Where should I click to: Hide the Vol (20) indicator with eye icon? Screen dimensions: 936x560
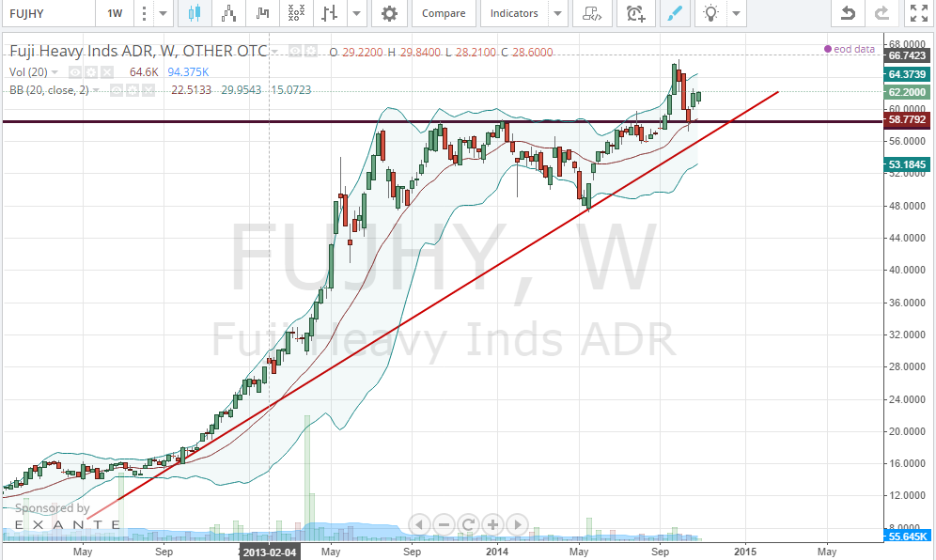click(74, 72)
